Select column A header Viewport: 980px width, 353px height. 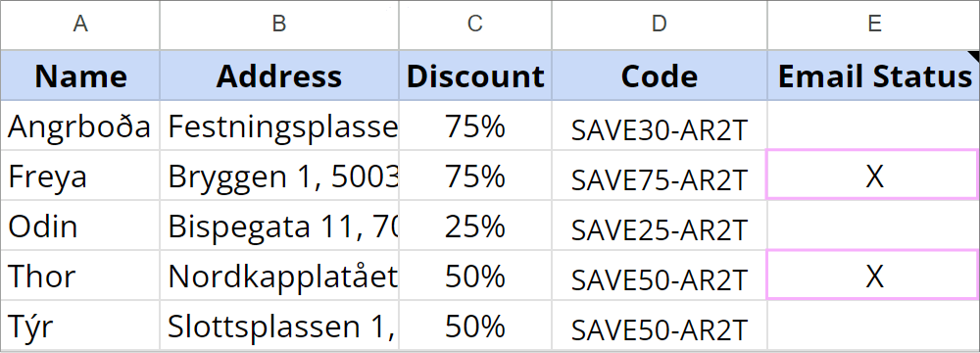(80, 25)
